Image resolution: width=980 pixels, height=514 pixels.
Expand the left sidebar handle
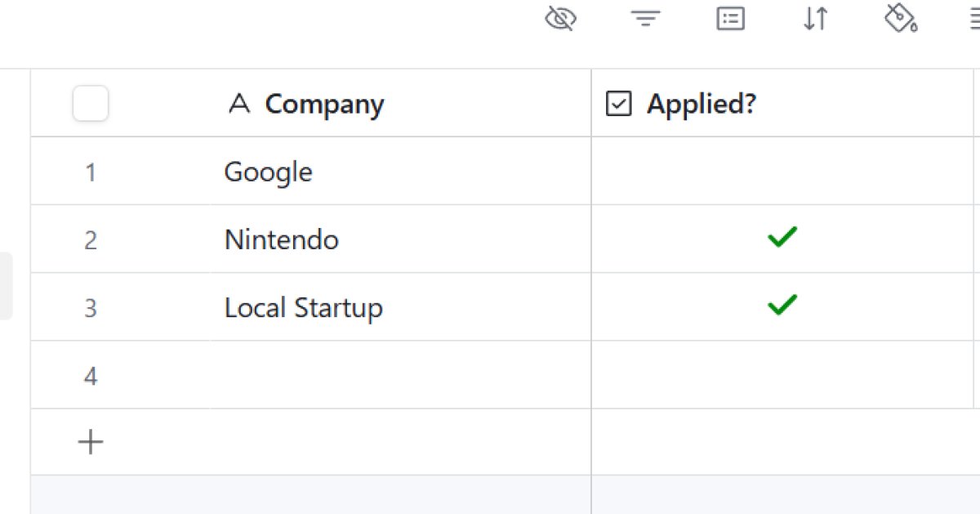(6, 286)
